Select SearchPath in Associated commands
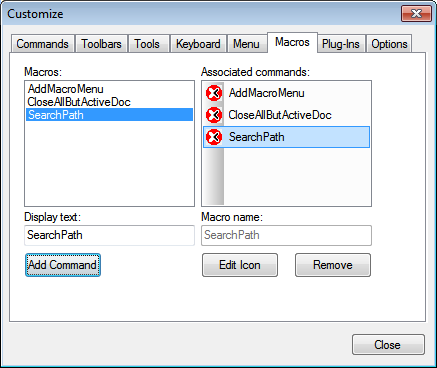 point(286,137)
